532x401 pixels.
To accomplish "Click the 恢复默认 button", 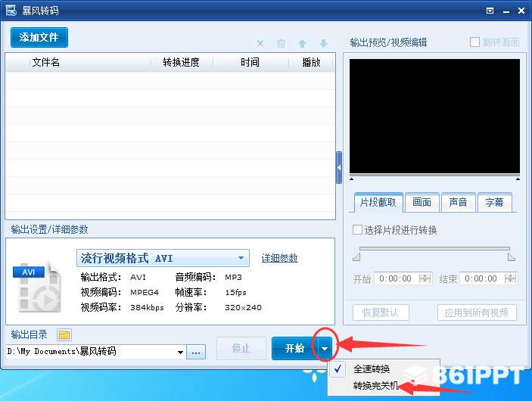I will pyautogui.click(x=381, y=312).
